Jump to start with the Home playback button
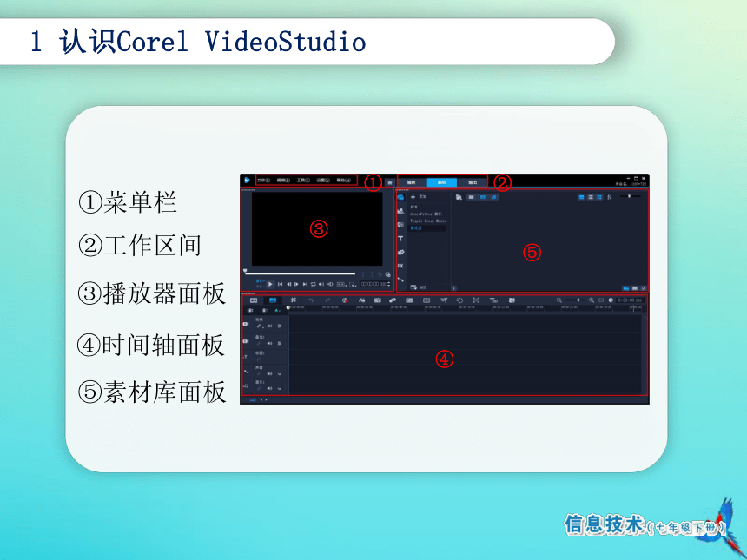 pyautogui.click(x=280, y=284)
